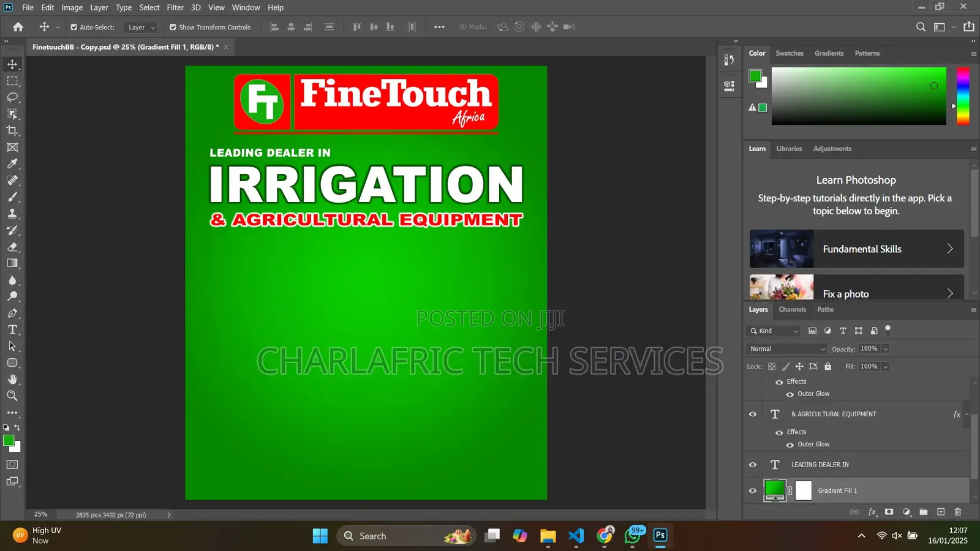Select the Horizontal Type tool
Image resolution: width=980 pixels, height=551 pixels.
point(12,329)
